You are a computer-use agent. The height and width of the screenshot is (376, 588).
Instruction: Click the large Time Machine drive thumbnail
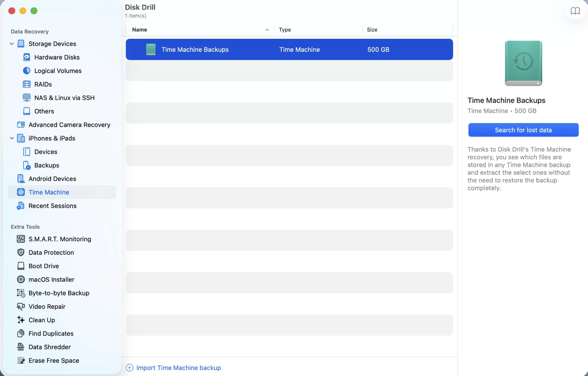coord(523,63)
